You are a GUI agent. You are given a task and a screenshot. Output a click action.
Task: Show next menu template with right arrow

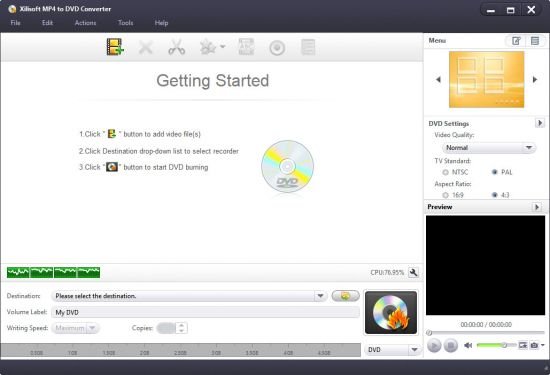535,80
